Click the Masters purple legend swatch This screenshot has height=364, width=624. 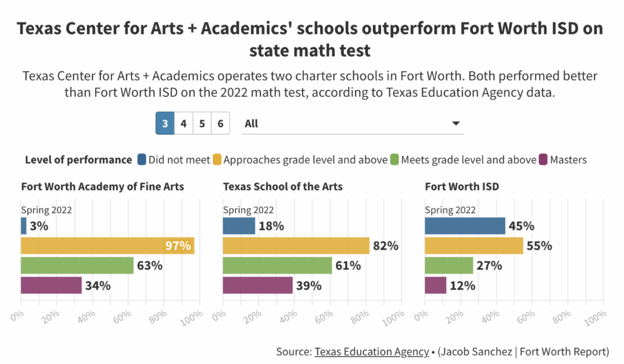pyautogui.click(x=543, y=160)
